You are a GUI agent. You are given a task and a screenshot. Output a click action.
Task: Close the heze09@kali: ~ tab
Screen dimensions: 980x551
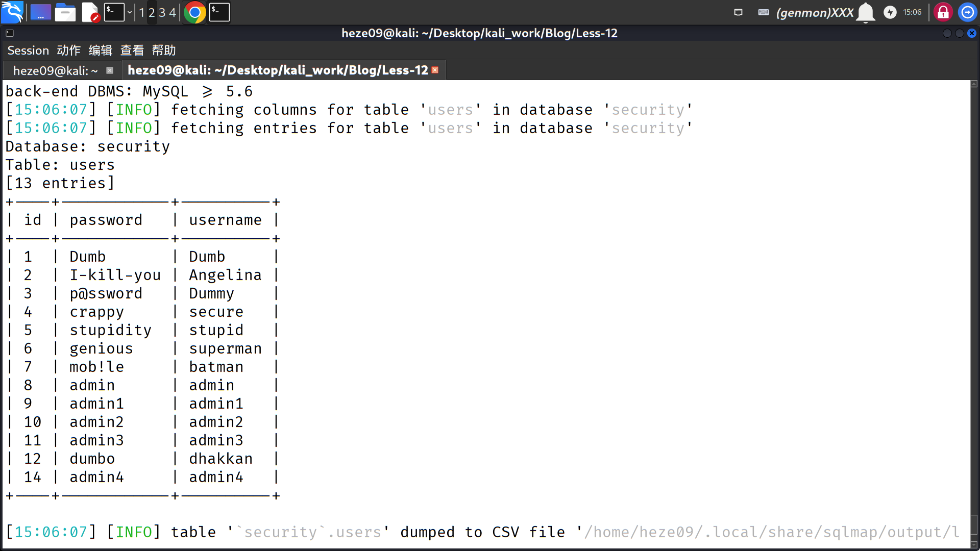109,70
